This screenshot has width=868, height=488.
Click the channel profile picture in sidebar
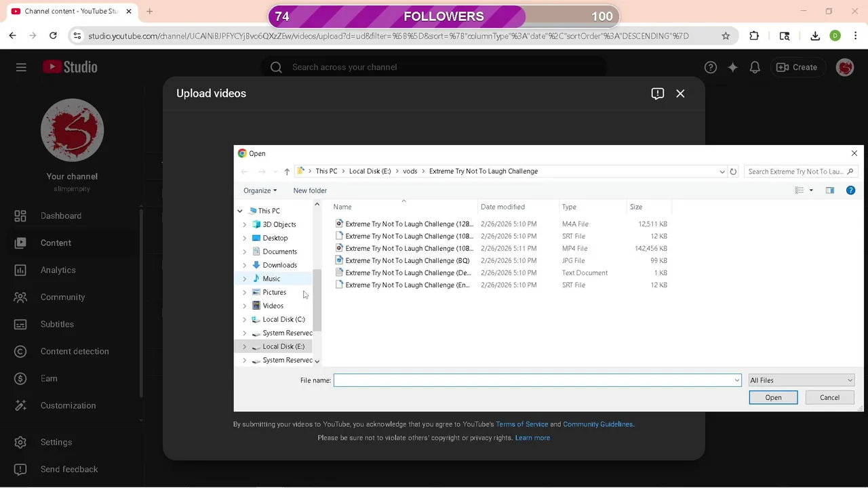tap(73, 130)
